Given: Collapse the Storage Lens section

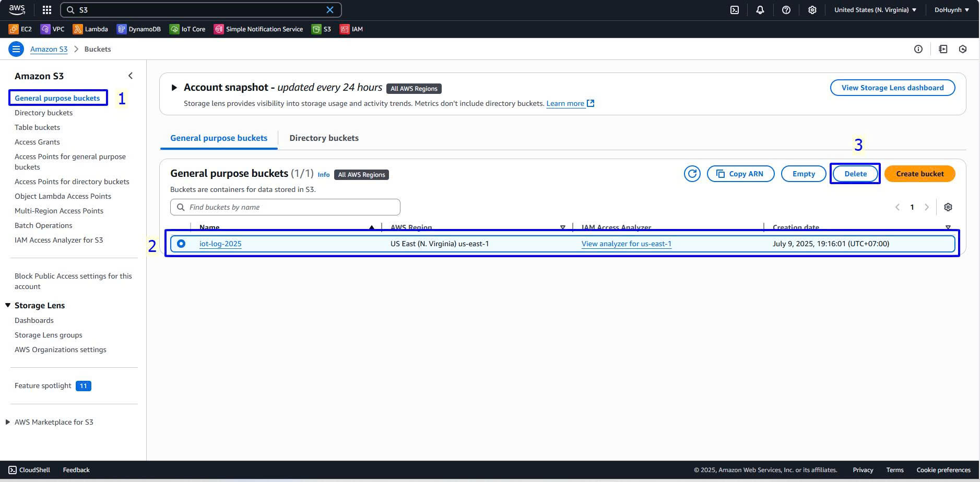Looking at the screenshot, I should [8, 305].
